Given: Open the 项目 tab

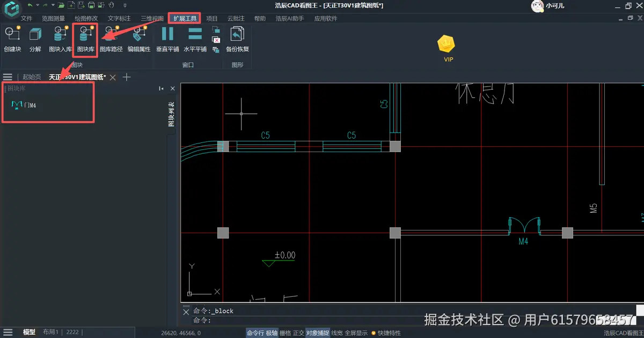Looking at the screenshot, I should click(x=212, y=18).
